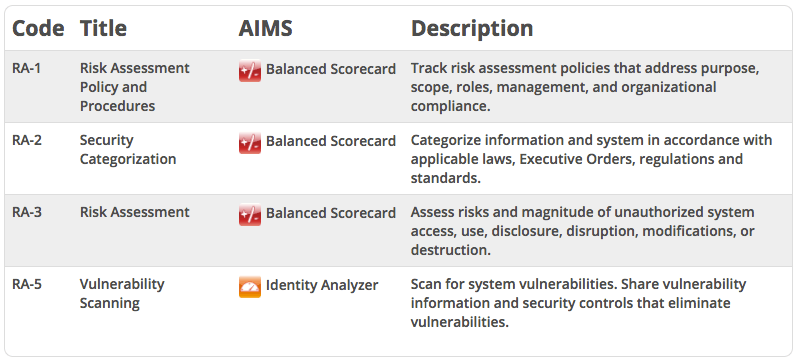Click the Balanced Scorecard icon for RA-1
The width and height of the screenshot is (798, 361).
(x=249, y=70)
